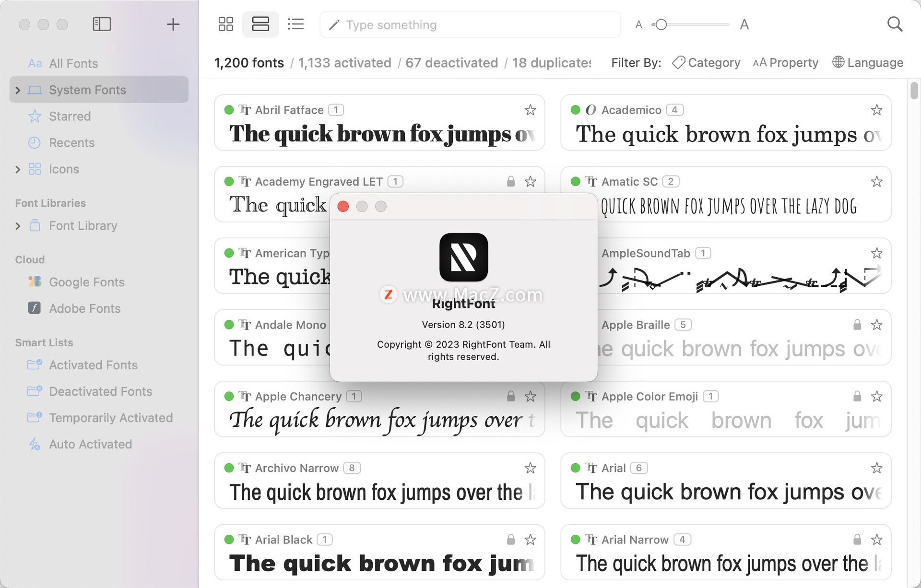Toggle activation dot for Arial

(575, 468)
